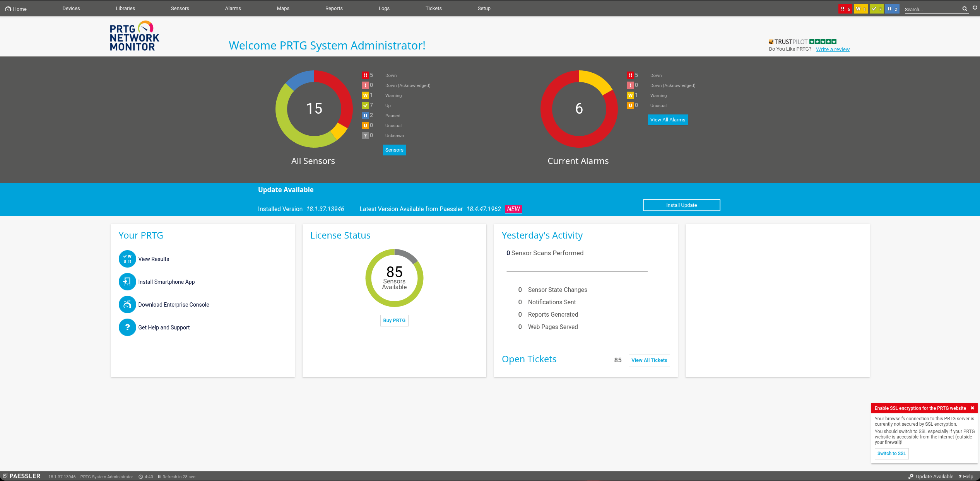The image size is (980, 481).
Task: Open the Alarms menu
Action: pos(233,9)
